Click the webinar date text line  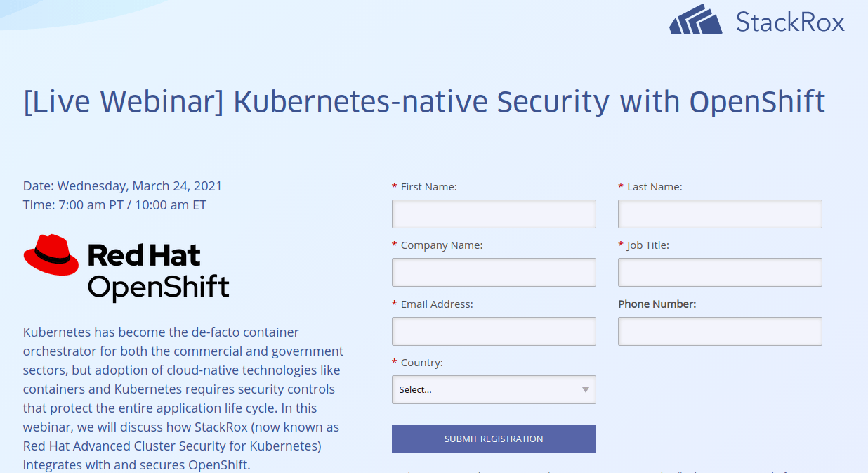click(x=122, y=186)
